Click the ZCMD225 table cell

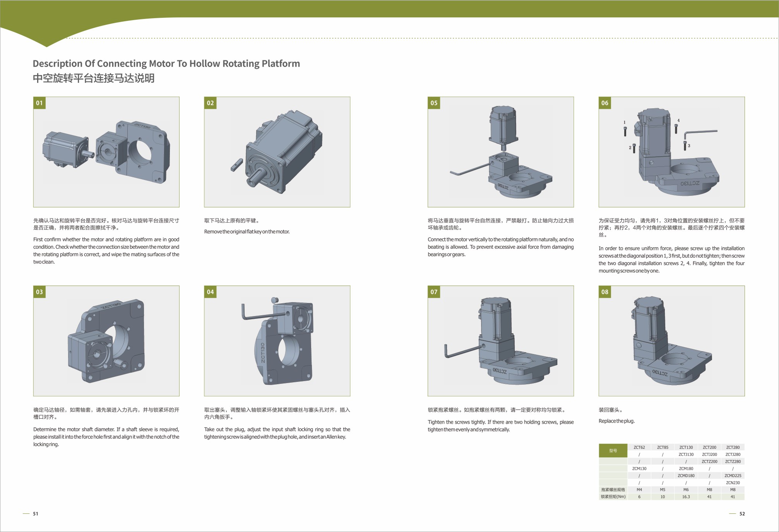pos(733,476)
